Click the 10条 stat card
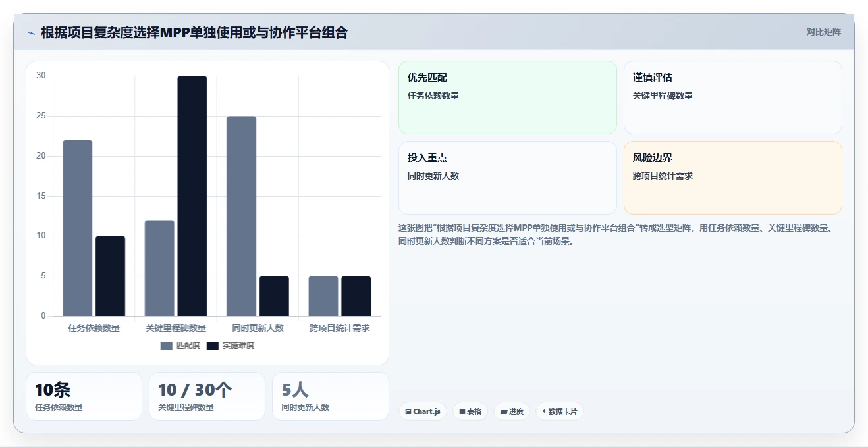Image resolution: width=868 pixels, height=447 pixels. point(84,396)
